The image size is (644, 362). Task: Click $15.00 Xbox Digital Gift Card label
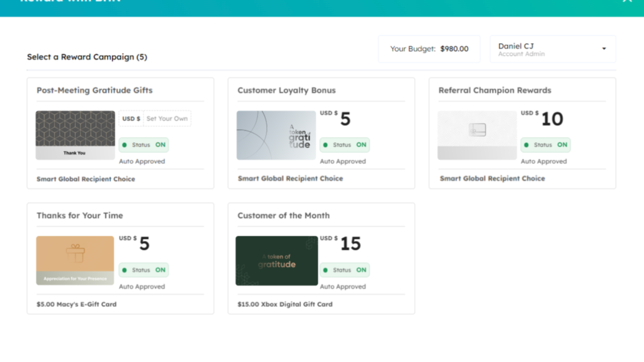pyautogui.click(x=285, y=304)
